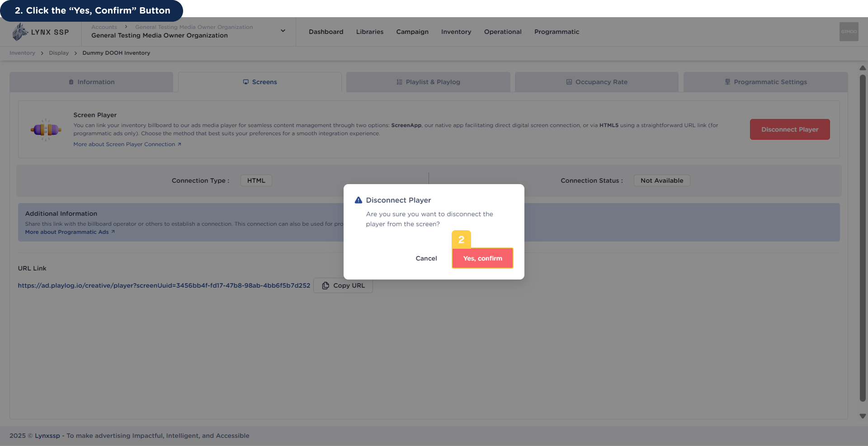This screenshot has width=868, height=446.
Task: Open the Operational menu
Action: tap(503, 32)
